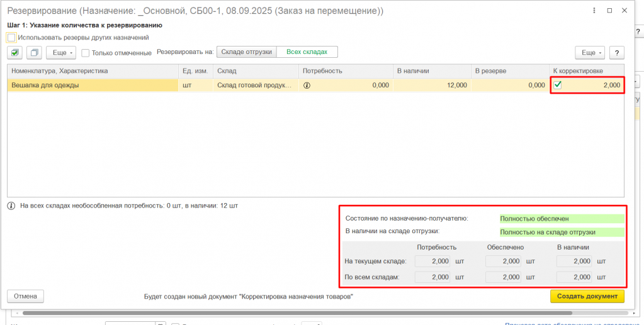The height and width of the screenshot is (325, 644).
Task: Click the Склад готовой продукции cell
Action: pos(256,85)
